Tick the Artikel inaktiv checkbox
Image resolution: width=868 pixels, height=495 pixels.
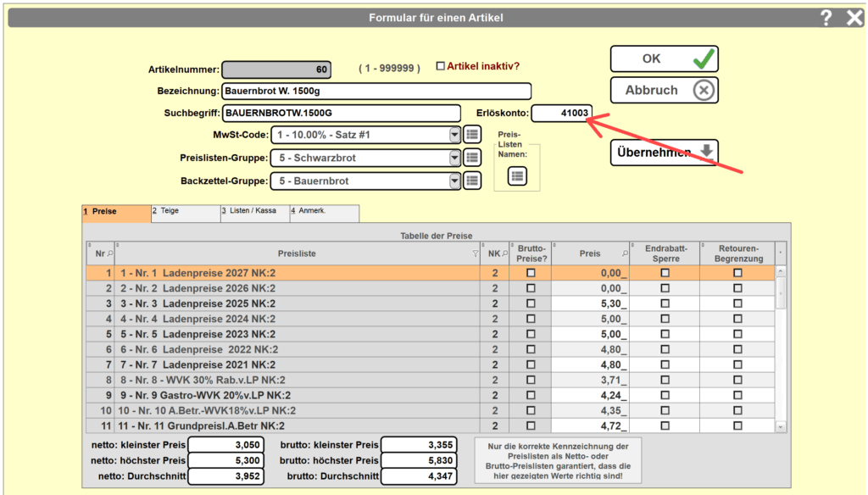tap(440, 66)
